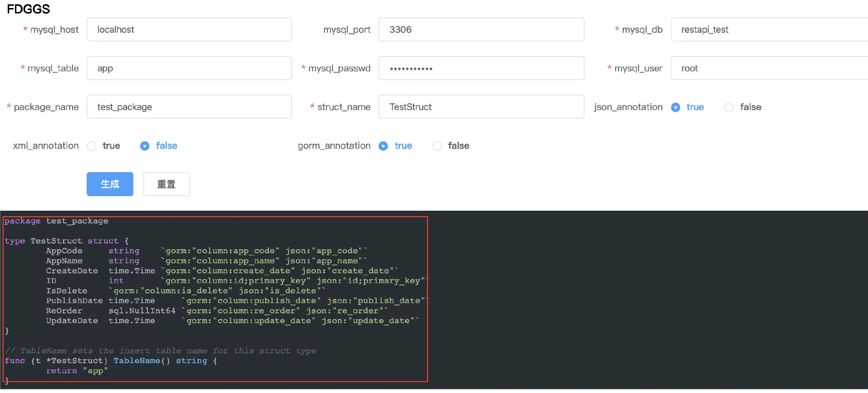Click the TableName function in code output
This screenshot has height=393, width=868.
tap(137, 361)
